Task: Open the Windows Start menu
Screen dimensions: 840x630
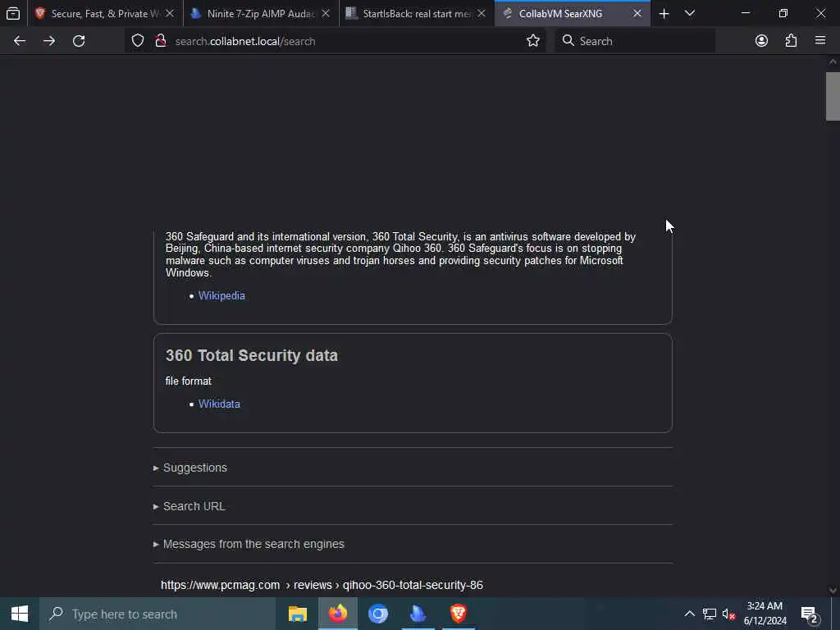Action: click(x=20, y=614)
